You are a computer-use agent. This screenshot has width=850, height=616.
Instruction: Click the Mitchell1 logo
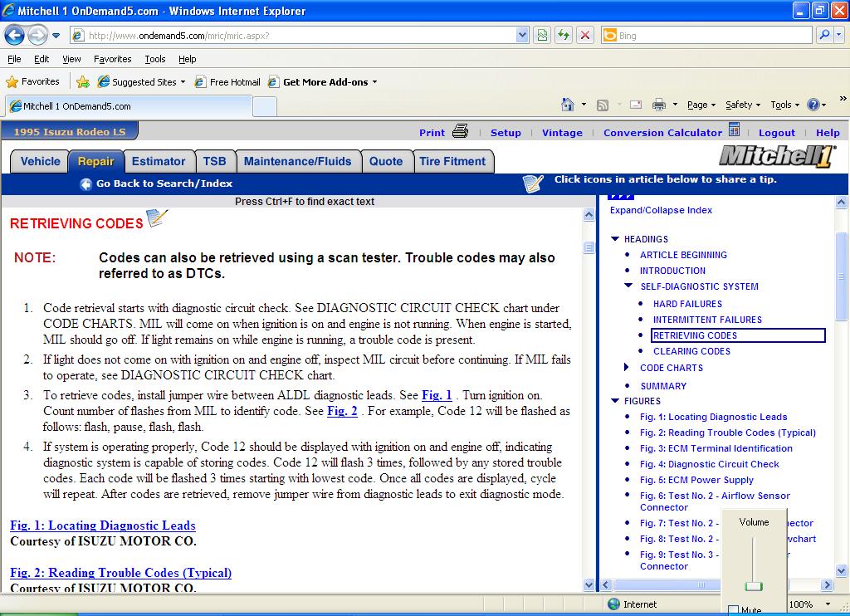777,157
